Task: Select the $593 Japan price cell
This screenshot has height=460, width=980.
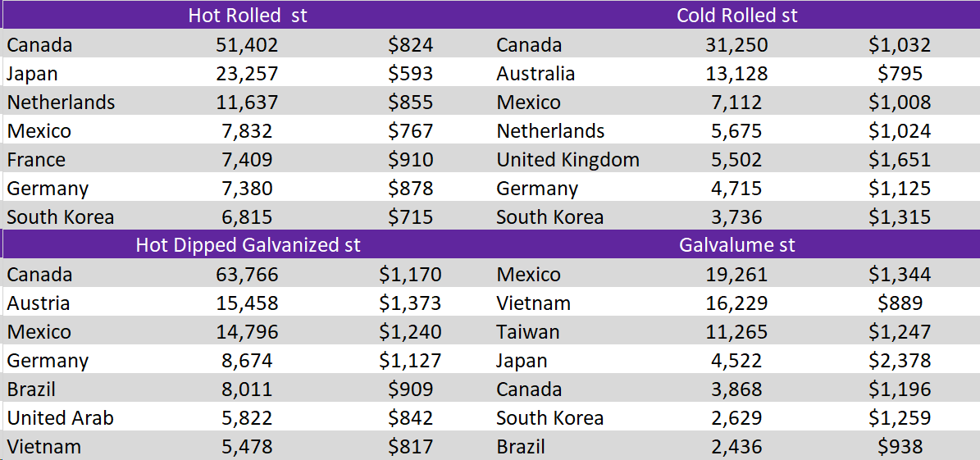Action: (409, 74)
